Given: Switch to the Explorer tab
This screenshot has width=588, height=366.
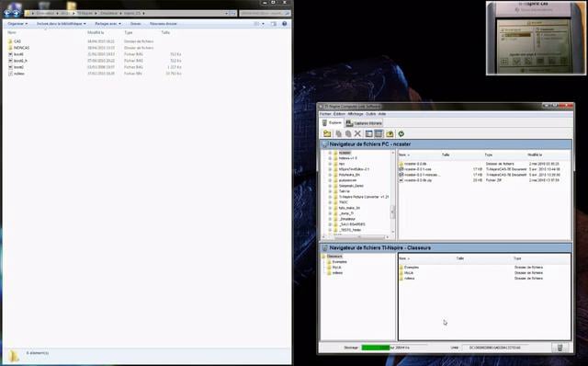Looking at the screenshot, I should pos(332,122).
